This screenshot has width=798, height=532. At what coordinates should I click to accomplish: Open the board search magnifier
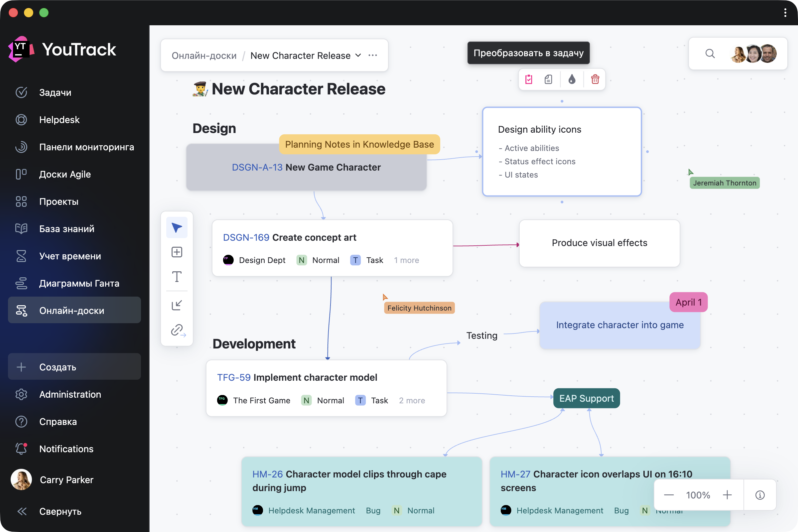pos(710,54)
